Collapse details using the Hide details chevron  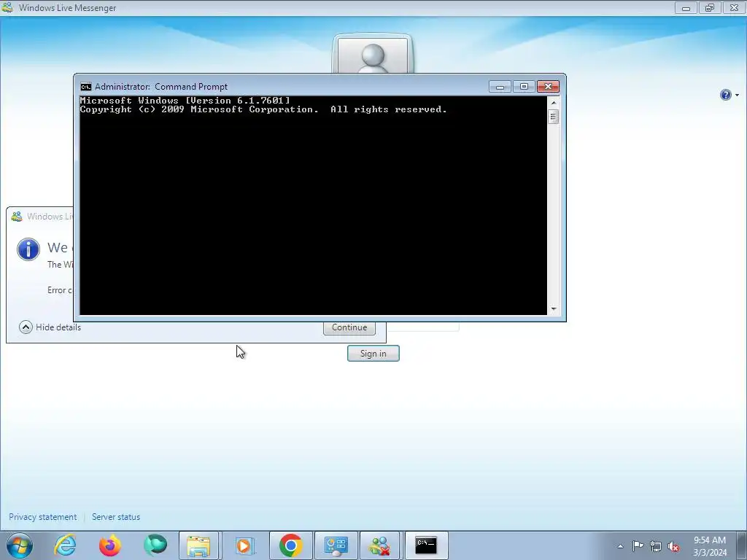[26, 327]
